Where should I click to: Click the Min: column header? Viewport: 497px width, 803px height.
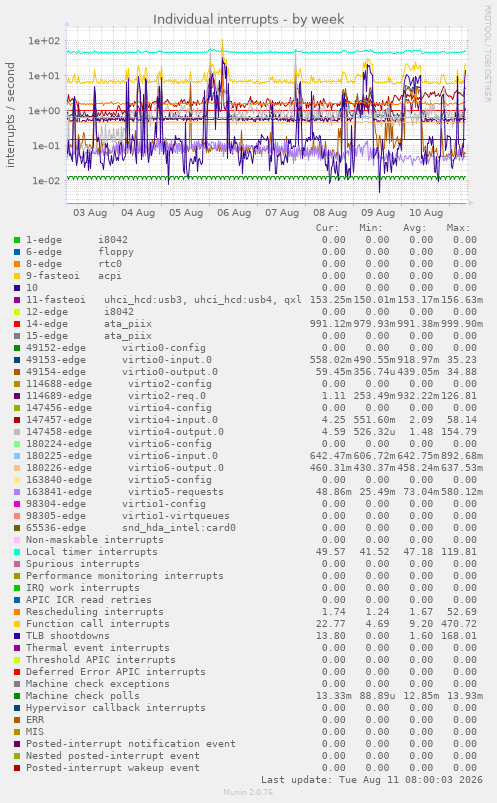click(371, 228)
